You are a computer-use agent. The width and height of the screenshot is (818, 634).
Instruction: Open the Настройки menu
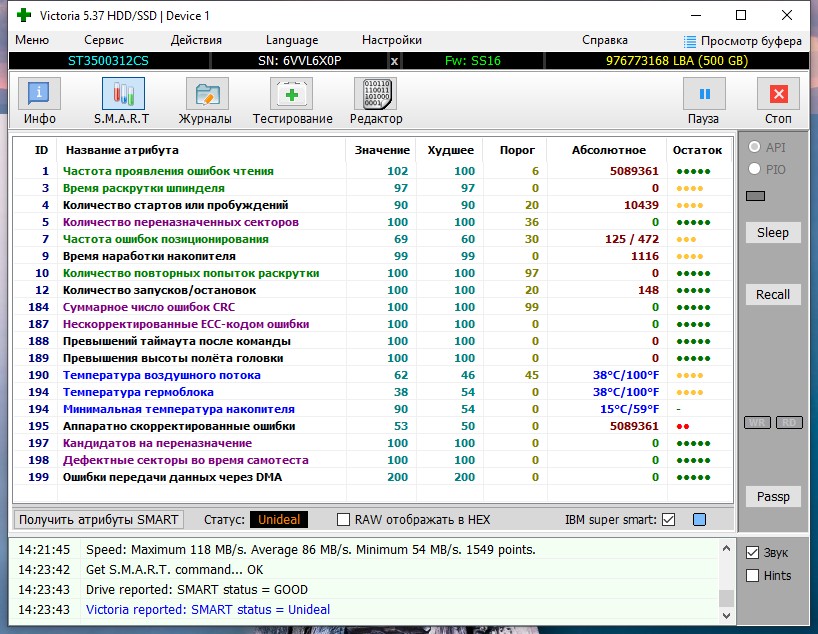pos(392,40)
